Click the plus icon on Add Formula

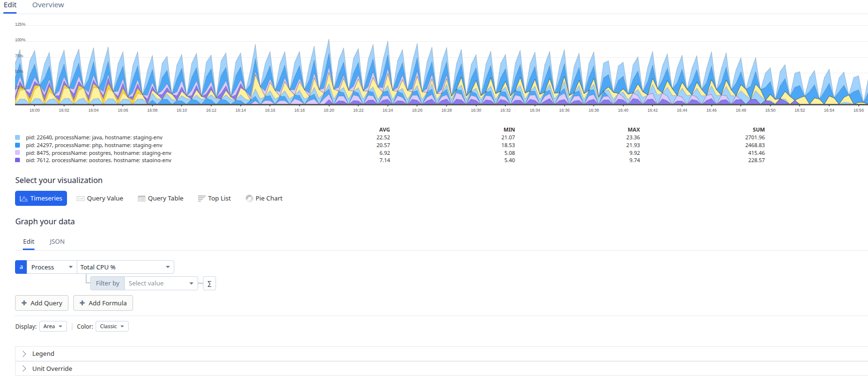point(82,303)
